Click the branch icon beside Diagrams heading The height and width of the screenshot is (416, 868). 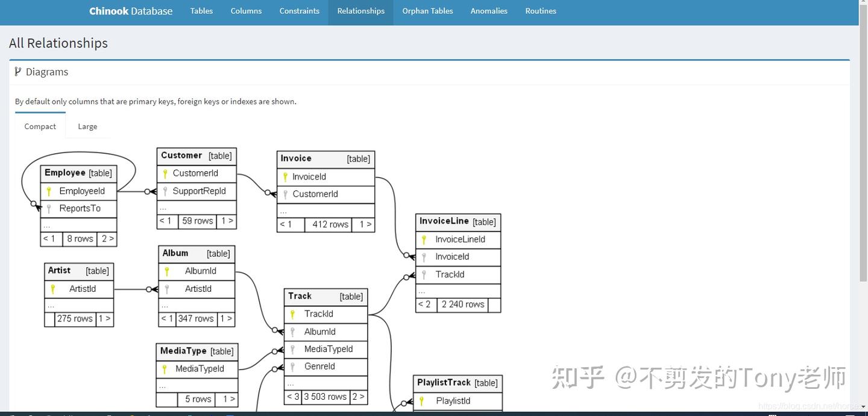(x=17, y=71)
